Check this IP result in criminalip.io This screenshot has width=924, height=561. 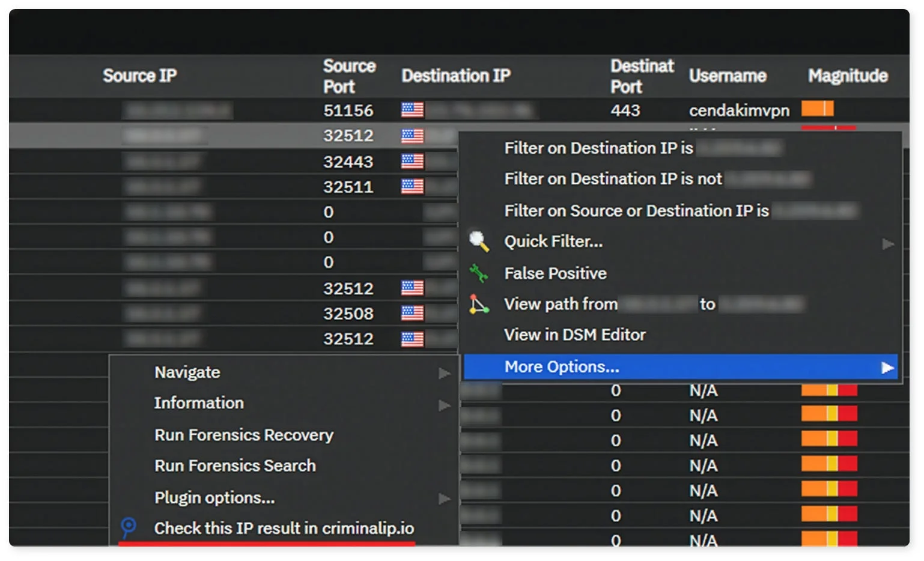click(x=284, y=528)
